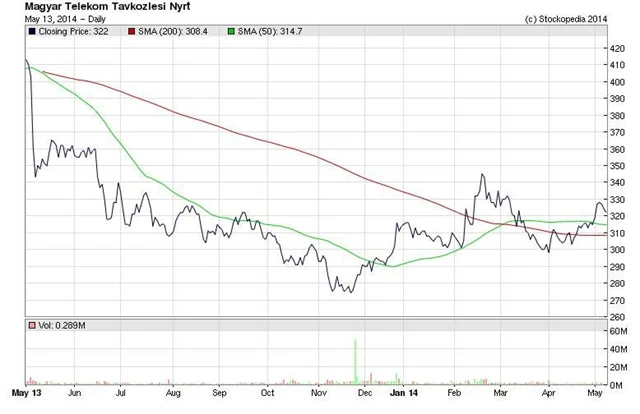Click the green SMA (50) legend swatch
Screen dimensions: 640x414
click(x=231, y=31)
